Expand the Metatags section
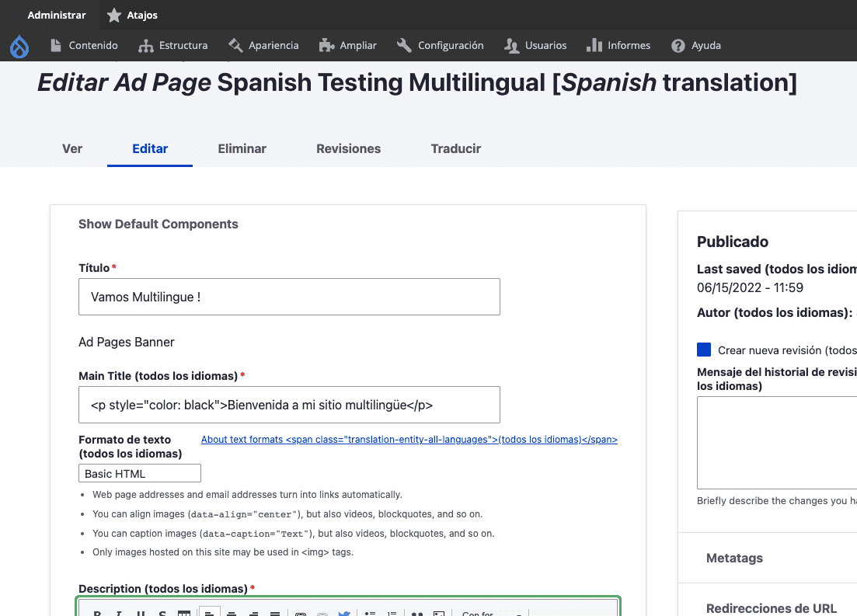857x616 pixels. tap(734, 558)
